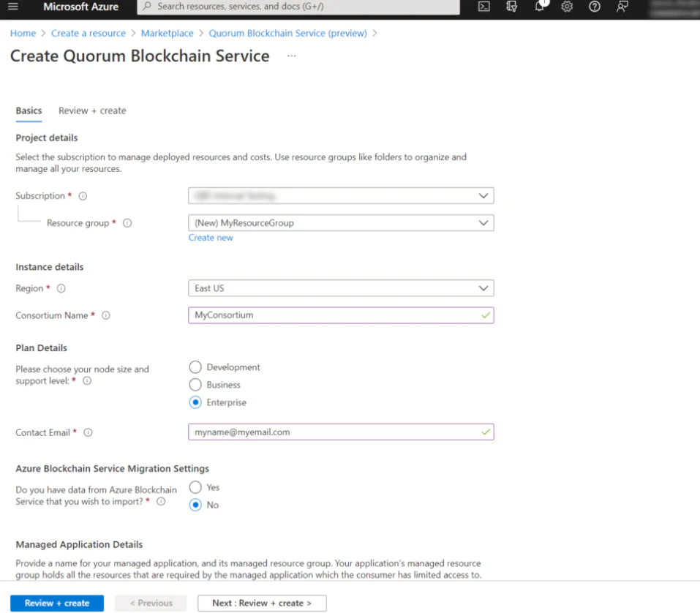The height and width of the screenshot is (613, 700).
Task: Select the Development plan
Action: coord(195,366)
